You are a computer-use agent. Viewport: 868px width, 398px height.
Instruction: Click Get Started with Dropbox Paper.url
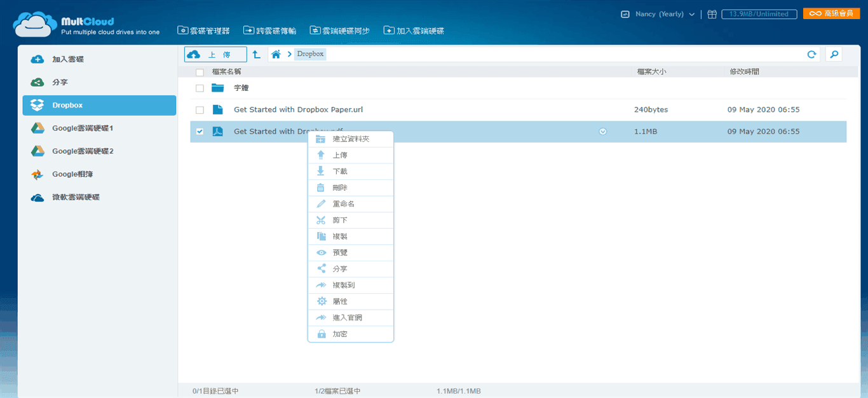298,110
